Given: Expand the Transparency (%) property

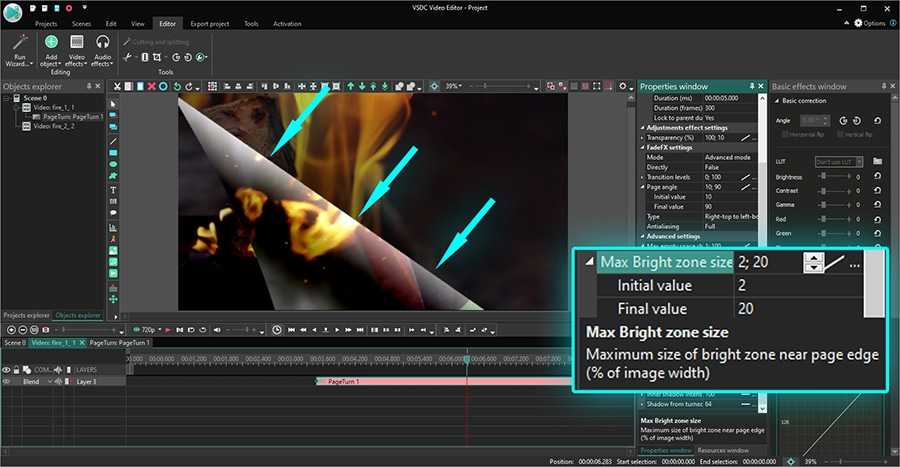Looking at the screenshot, I should (643, 137).
